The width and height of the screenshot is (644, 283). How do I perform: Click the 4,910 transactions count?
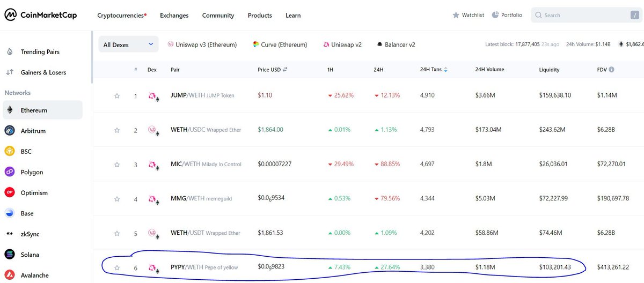pos(427,95)
